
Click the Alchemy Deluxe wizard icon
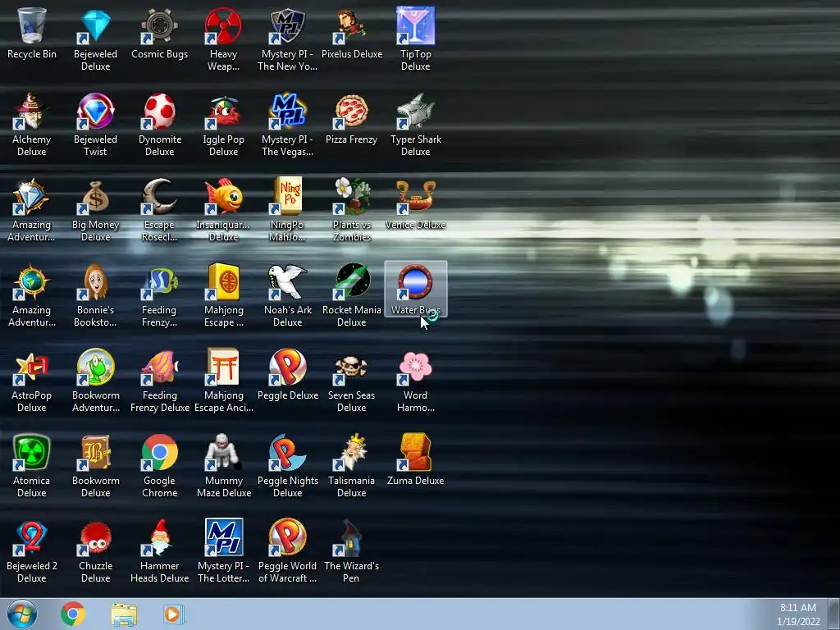pos(32,111)
